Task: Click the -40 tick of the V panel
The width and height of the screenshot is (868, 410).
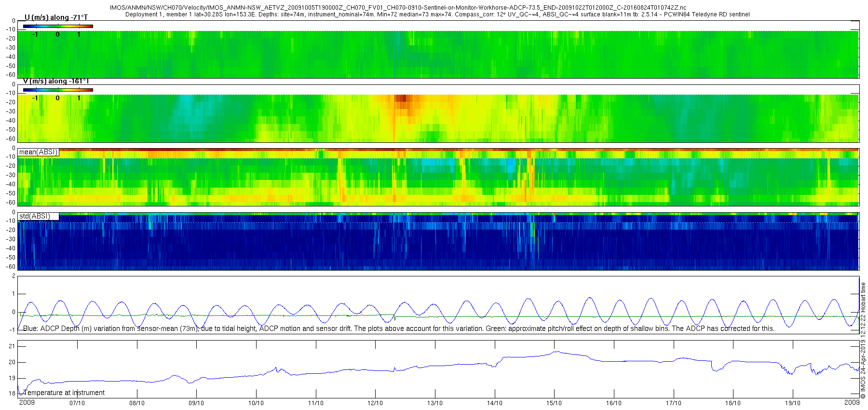Action: [11, 121]
